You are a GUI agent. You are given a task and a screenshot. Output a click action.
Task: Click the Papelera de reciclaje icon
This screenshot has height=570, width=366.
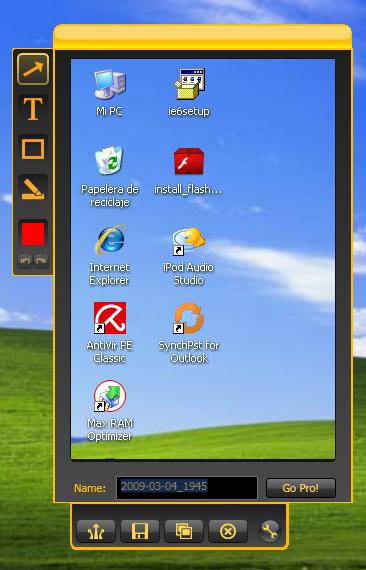(110, 177)
